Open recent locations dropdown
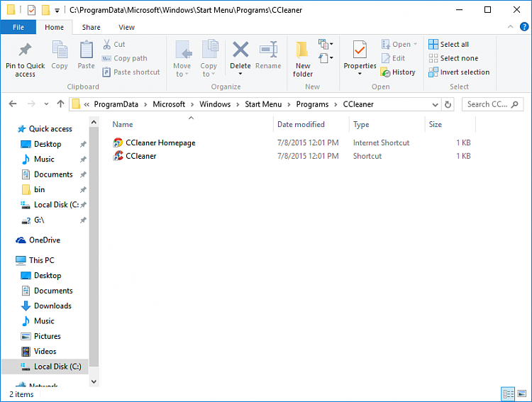Viewport: 532px width, 402px height. click(x=47, y=104)
